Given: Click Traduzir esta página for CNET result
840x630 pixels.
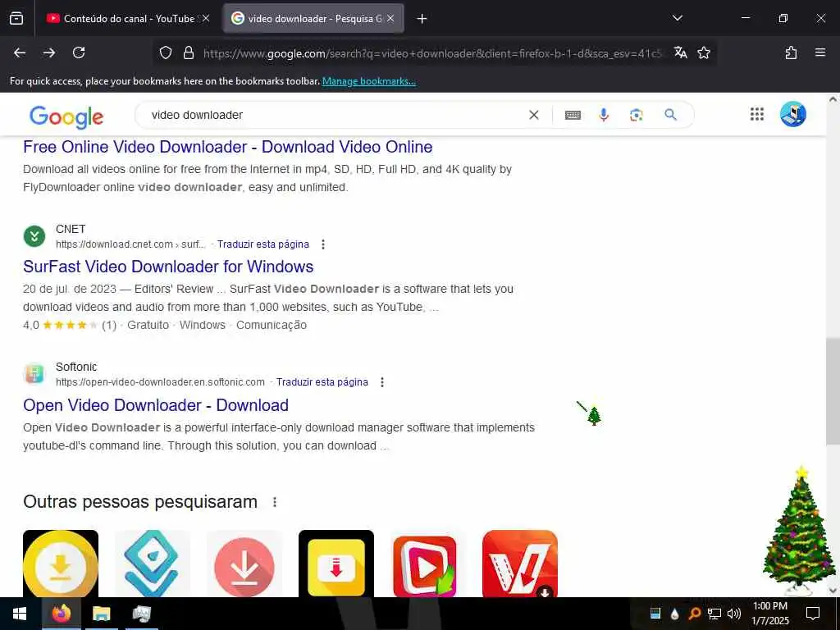Looking at the screenshot, I should [x=263, y=244].
